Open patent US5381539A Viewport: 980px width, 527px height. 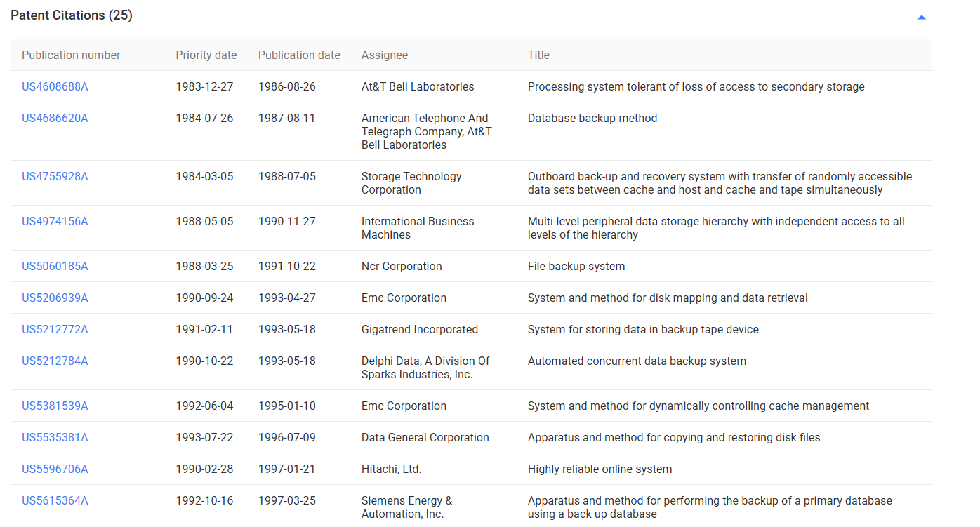click(x=55, y=406)
